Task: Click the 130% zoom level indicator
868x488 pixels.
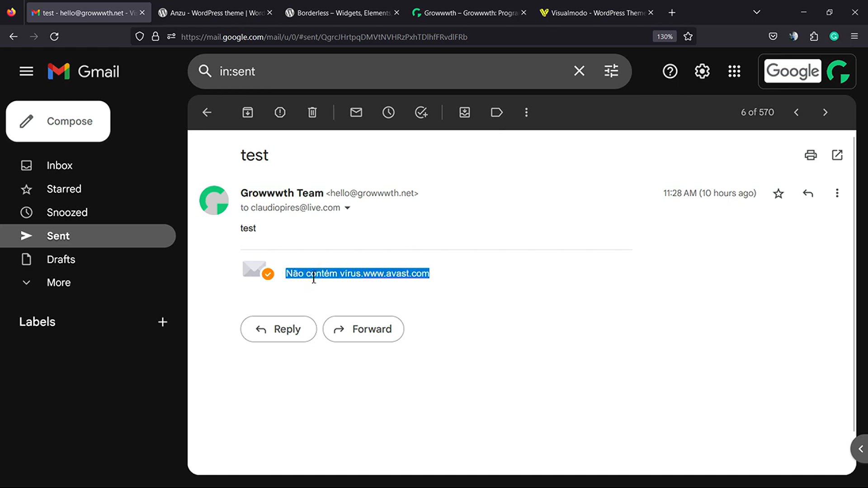Action: [x=665, y=37]
